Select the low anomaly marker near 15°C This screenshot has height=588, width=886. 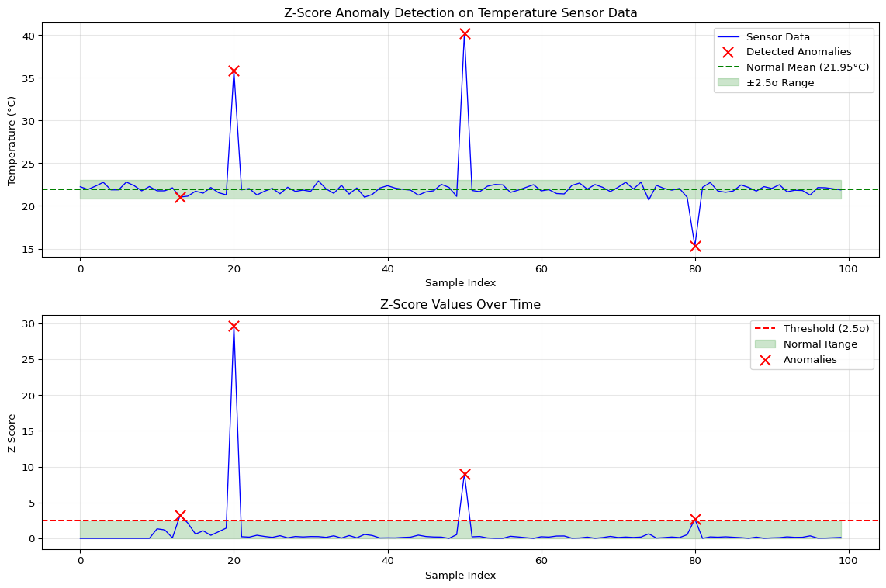click(x=695, y=246)
